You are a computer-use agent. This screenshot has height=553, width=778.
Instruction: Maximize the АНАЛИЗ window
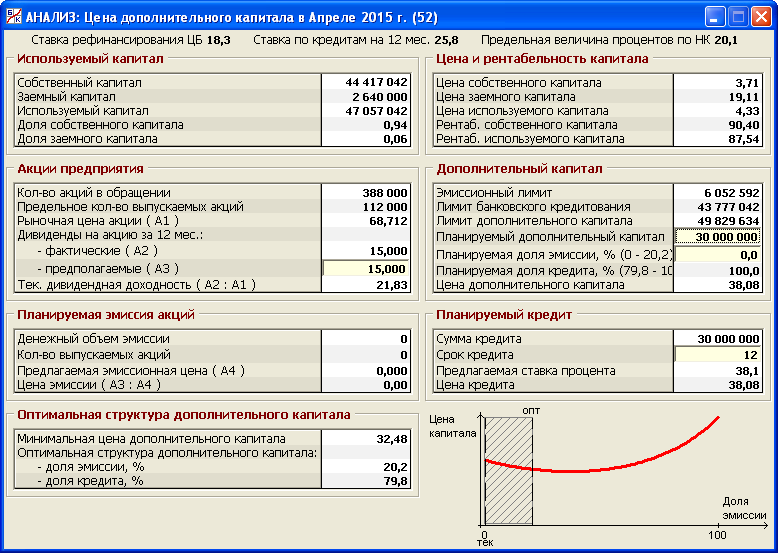tap(738, 17)
